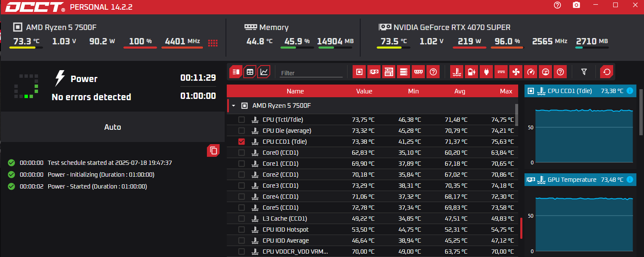Click Core3 (CCD1) max value 74,18 °C

(x=503, y=186)
